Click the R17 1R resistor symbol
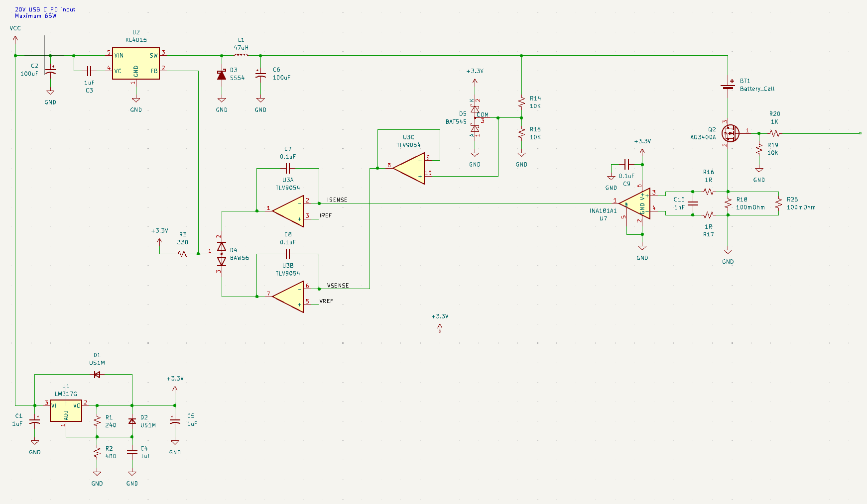 click(709, 214)
